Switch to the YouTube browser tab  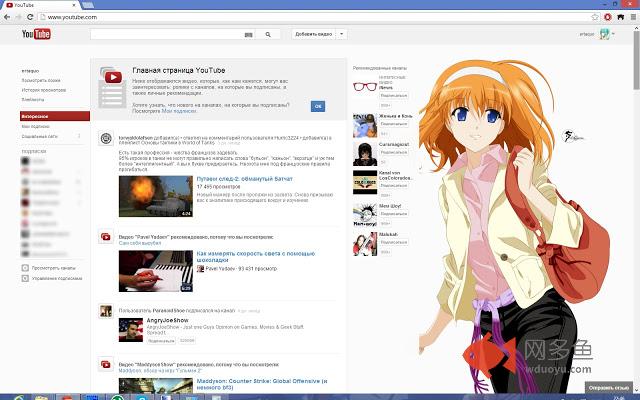(40, 5)
